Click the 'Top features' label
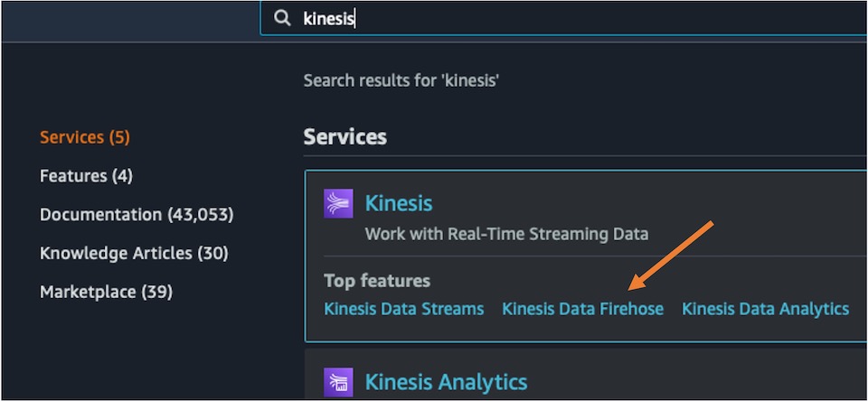This screenshot has width=868, height=401. [377, 280]
